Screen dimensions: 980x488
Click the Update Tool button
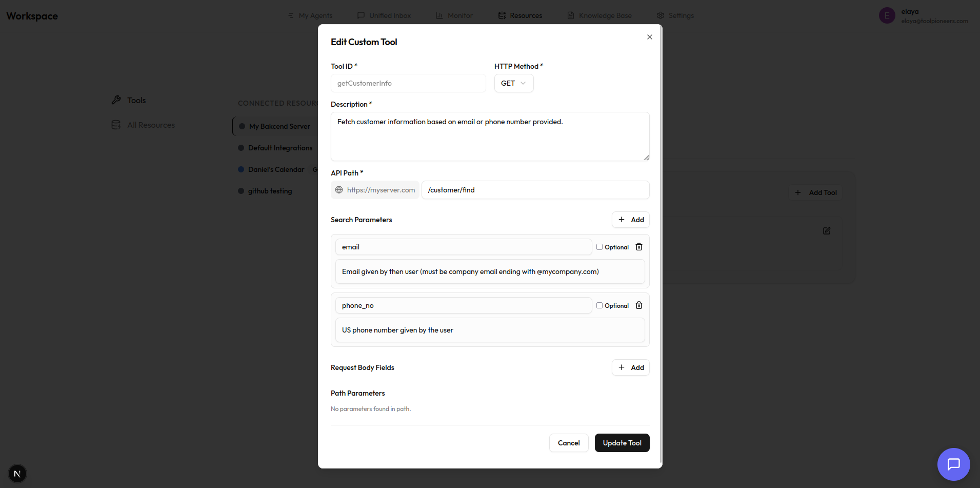[x=622, y=443]
